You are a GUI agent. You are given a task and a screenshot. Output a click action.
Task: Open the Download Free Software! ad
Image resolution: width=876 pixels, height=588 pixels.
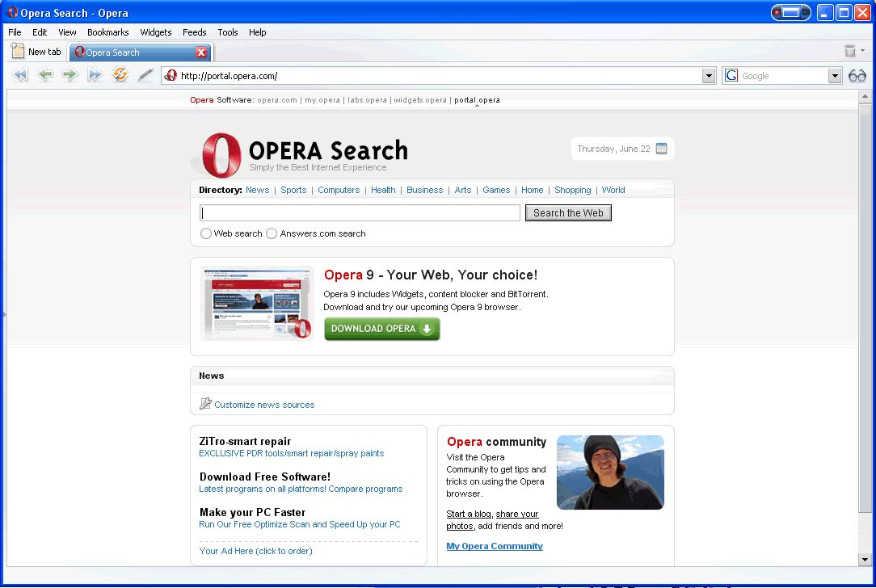(265, 477)
